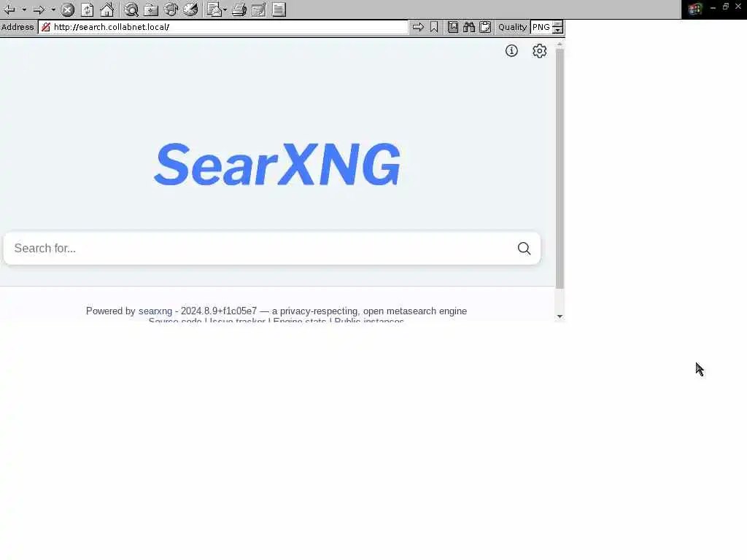
Task: Print the page with the printer icon
Action: (239, 9)
